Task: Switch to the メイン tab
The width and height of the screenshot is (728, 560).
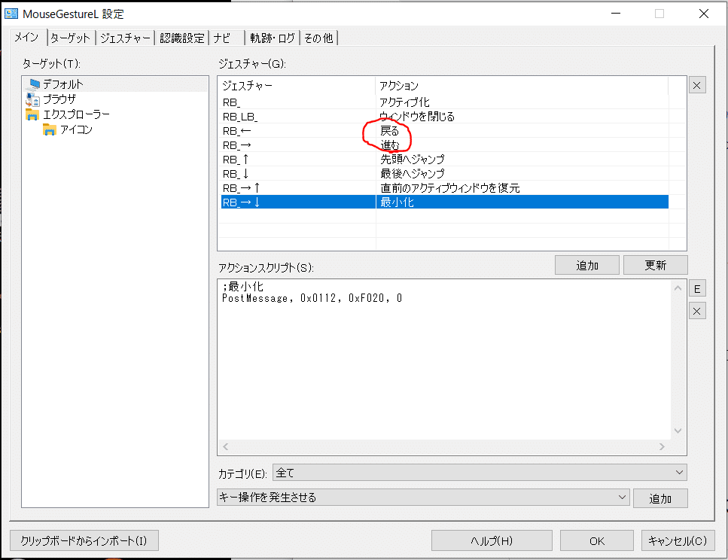Action: click(27, 37)
